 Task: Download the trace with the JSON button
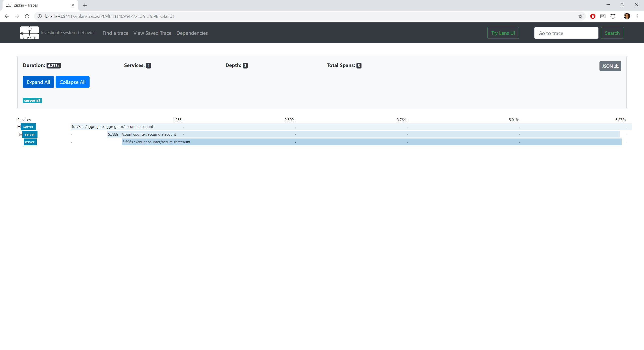click(x=610, y=66)
